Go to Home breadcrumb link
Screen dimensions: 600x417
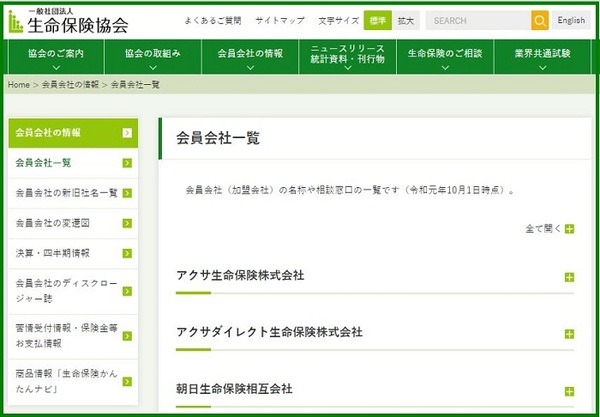tap(19, 85)
